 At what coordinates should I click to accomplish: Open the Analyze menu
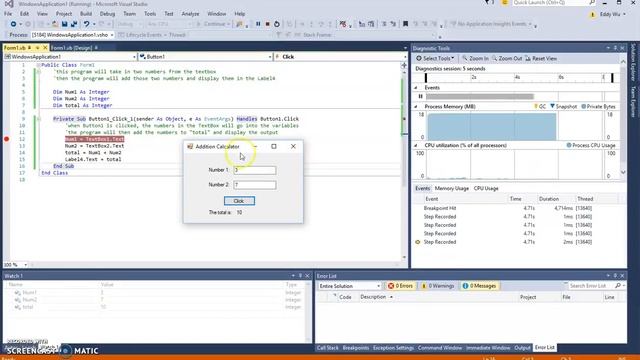pos(190,14)
